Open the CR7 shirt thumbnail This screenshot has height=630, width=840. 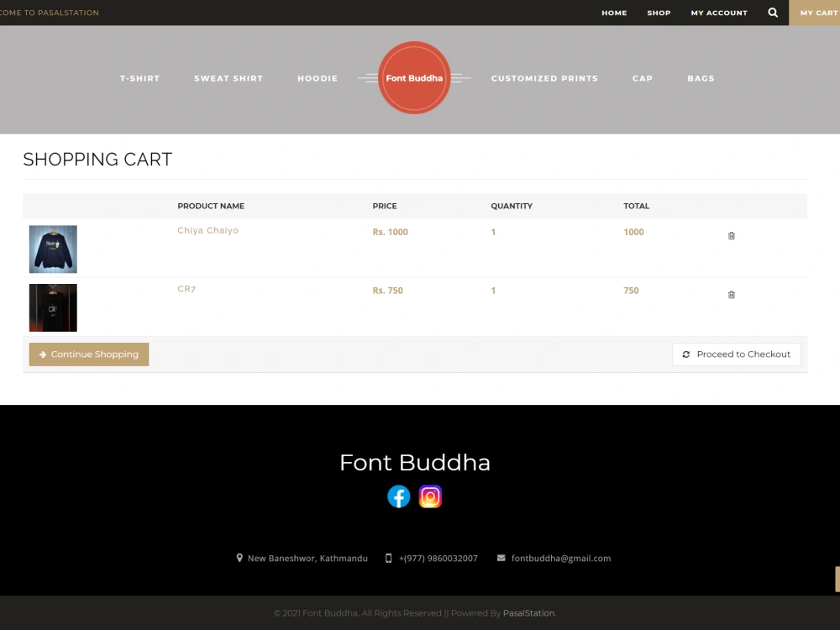(x=53, y=307)
